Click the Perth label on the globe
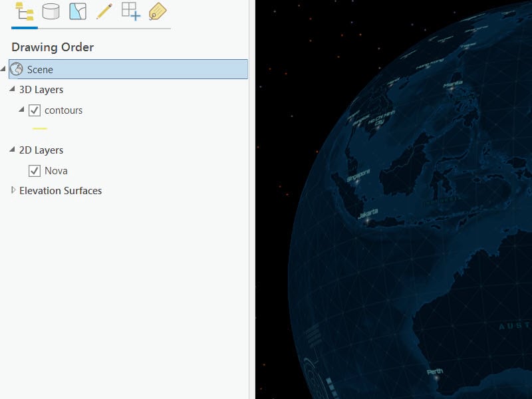 pyautogui.click(x=435, y=372)
